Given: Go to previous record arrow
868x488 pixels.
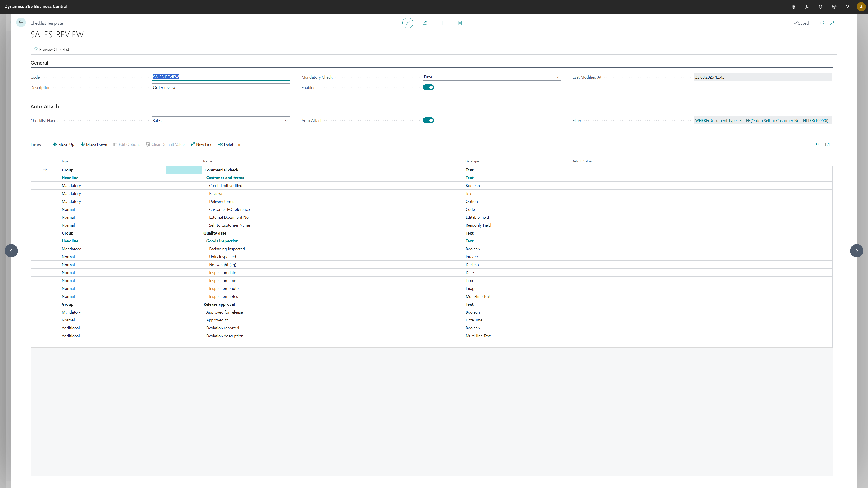Looking at the screenshot, I should (x=11, y=251).
